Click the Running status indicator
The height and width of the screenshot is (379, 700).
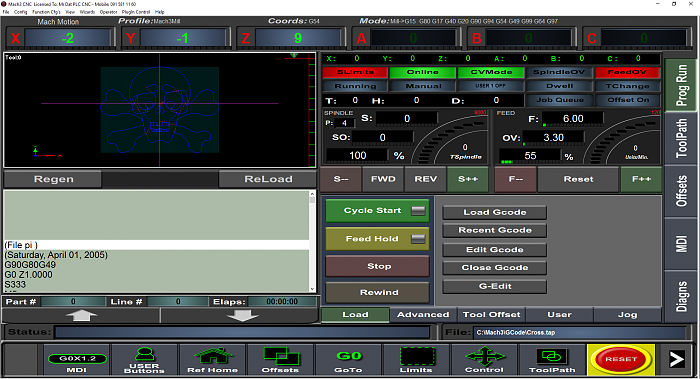pyautogui.click(x=355, y=86)
